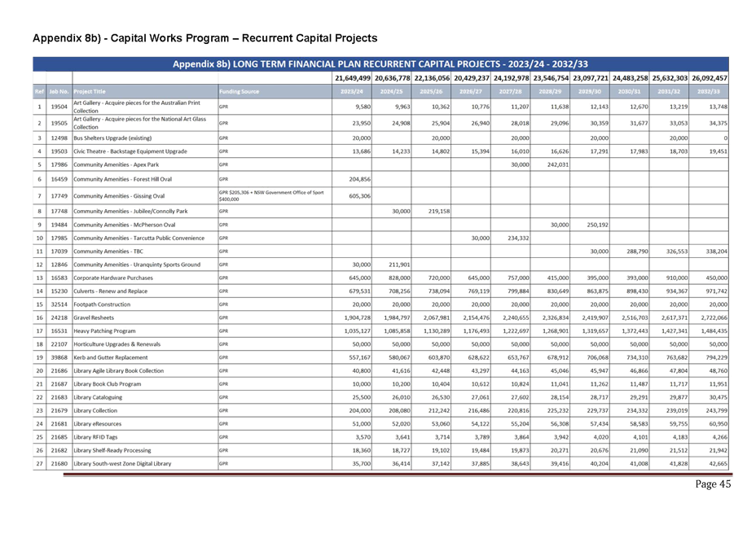The image size is (756, 534).
Task: Click 'Library RFID Tags' row title
Action: 95,437
